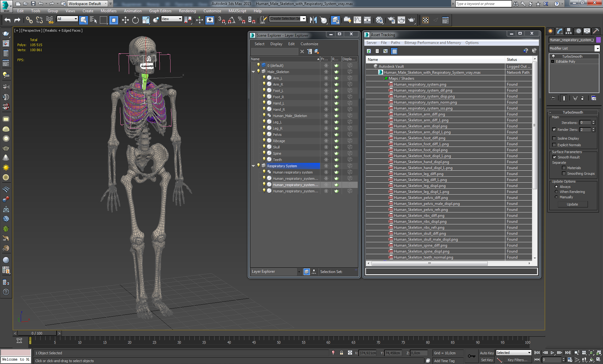Open Select by Name list icon
This screenshot has height=364, width=603.
[93, 20]
